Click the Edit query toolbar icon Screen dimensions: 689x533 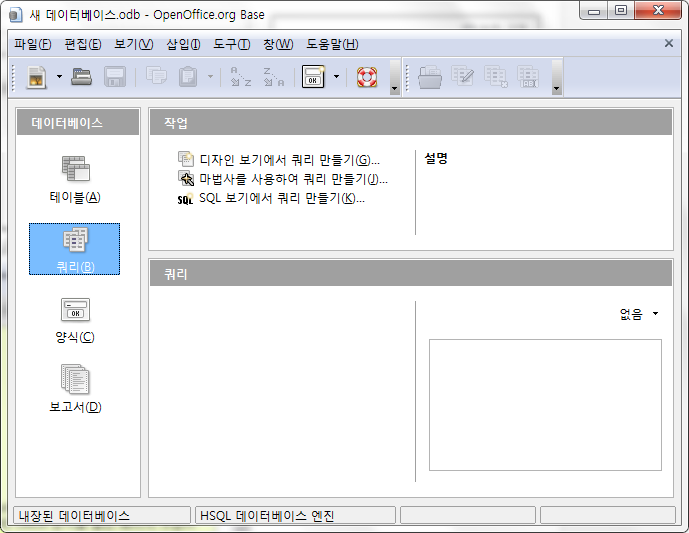pos(462,76)
